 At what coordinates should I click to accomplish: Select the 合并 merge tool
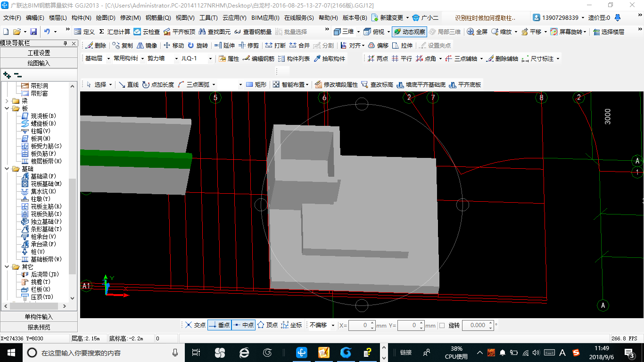pos(299,46)
